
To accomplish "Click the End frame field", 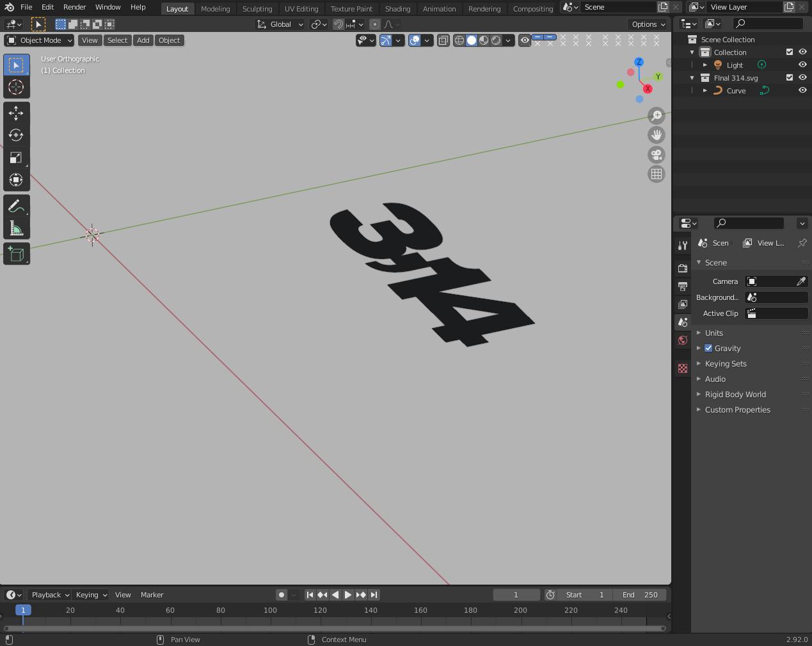I will (641, 595).
